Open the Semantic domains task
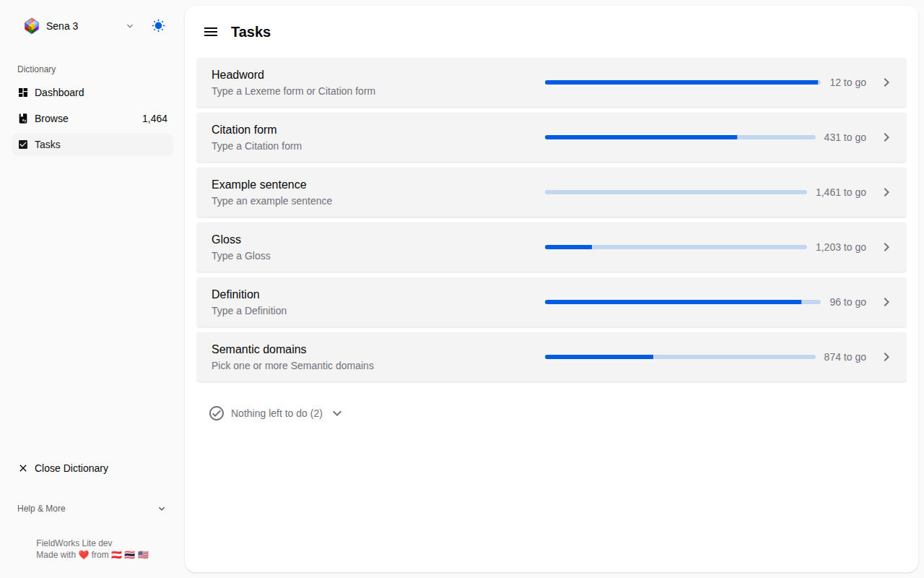924x578 pixels. (x=552, y=357)
